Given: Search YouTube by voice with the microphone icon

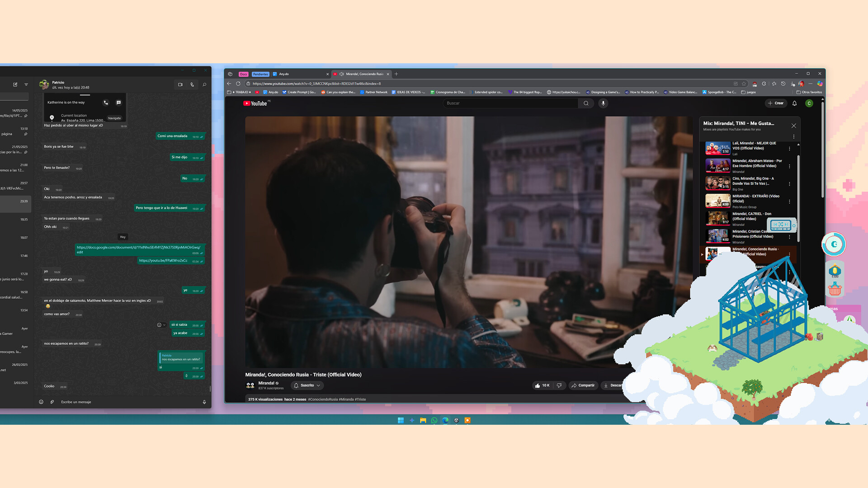Looking at the screenshot, I should pos(603,103).
